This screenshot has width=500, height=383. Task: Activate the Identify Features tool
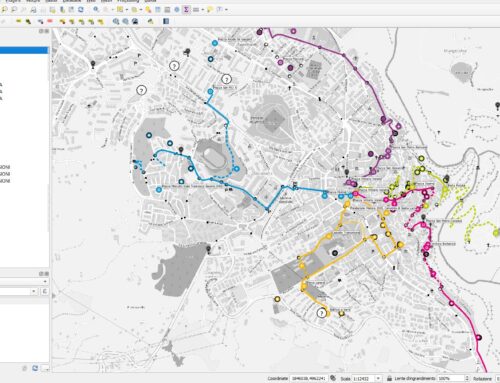(x=96, y=9)
